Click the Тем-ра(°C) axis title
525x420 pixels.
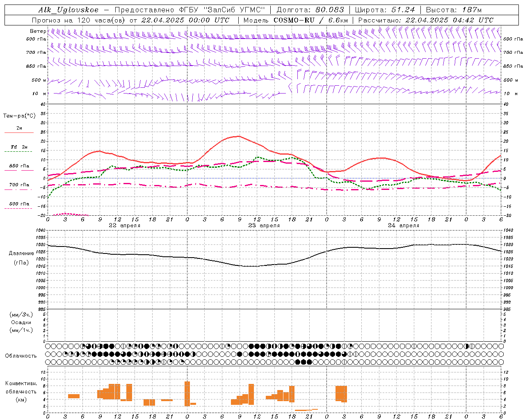pyautogui.click(x=19, y=116)
